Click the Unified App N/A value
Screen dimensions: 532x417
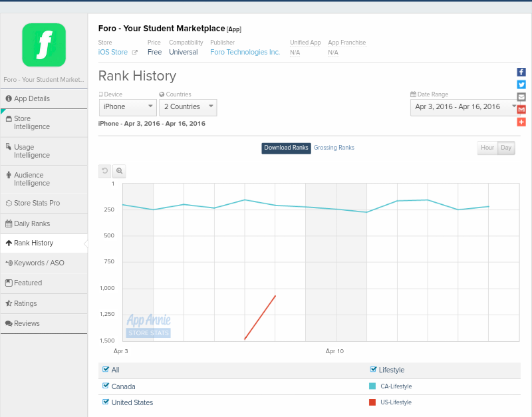295,53
